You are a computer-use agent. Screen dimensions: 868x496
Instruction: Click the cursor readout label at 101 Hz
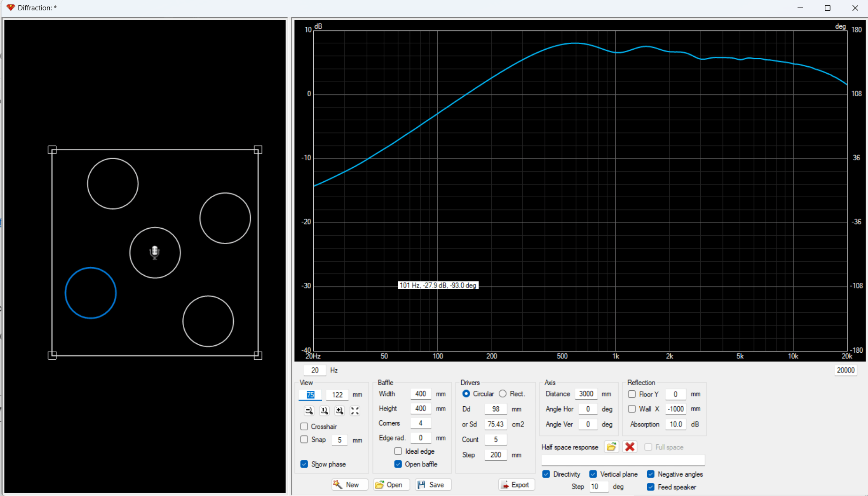438,285
